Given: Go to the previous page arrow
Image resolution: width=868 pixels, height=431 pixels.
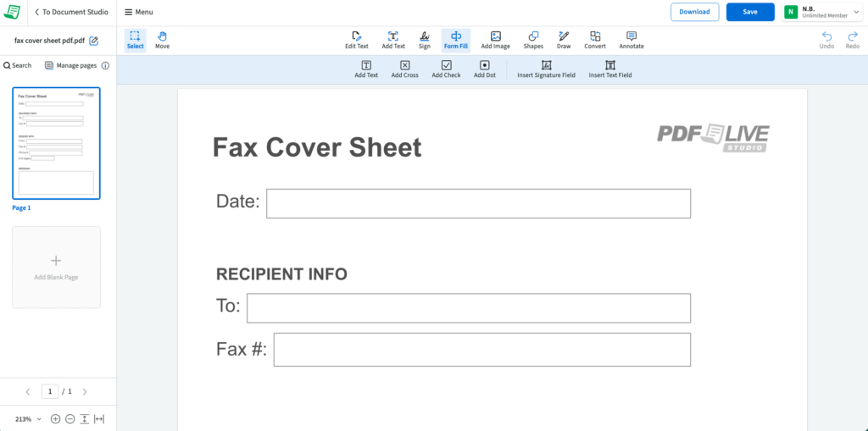Looking at the screenshot, I should (28, 392).
